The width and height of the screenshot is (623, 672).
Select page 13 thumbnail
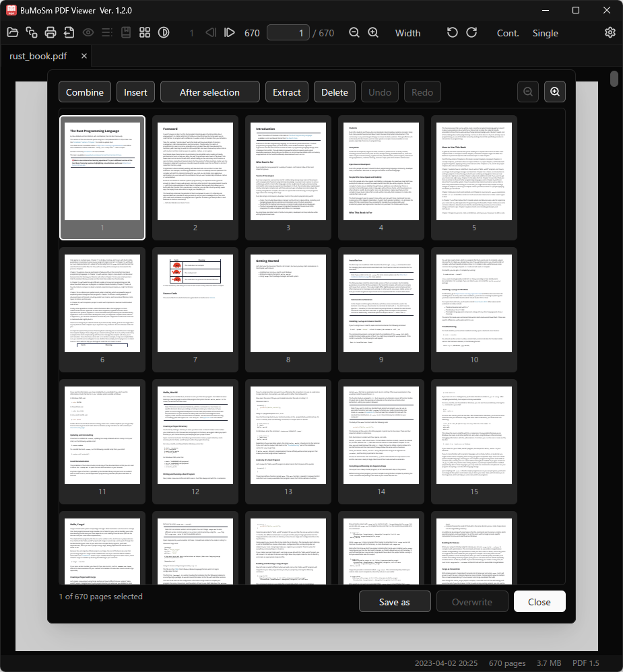(288, 442)
